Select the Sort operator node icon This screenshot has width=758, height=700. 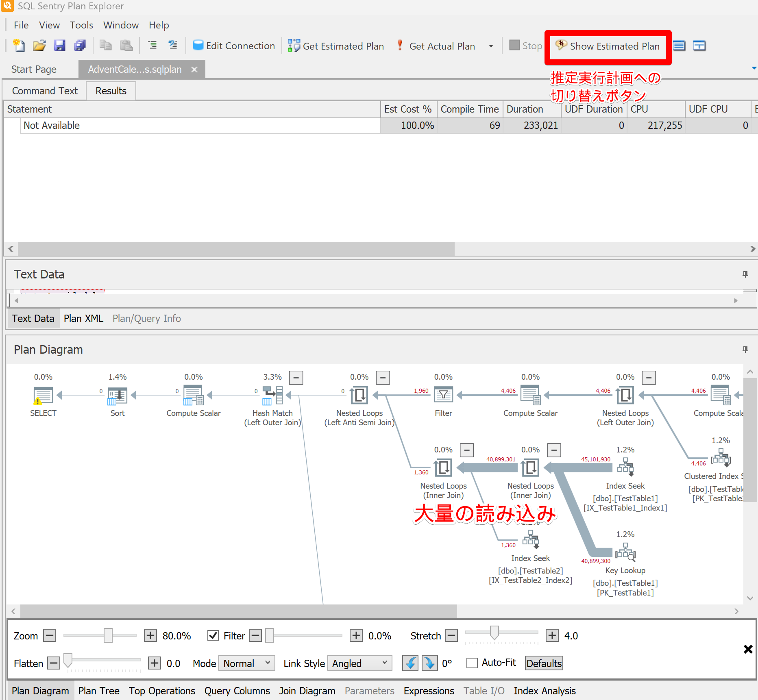[118, 396]
